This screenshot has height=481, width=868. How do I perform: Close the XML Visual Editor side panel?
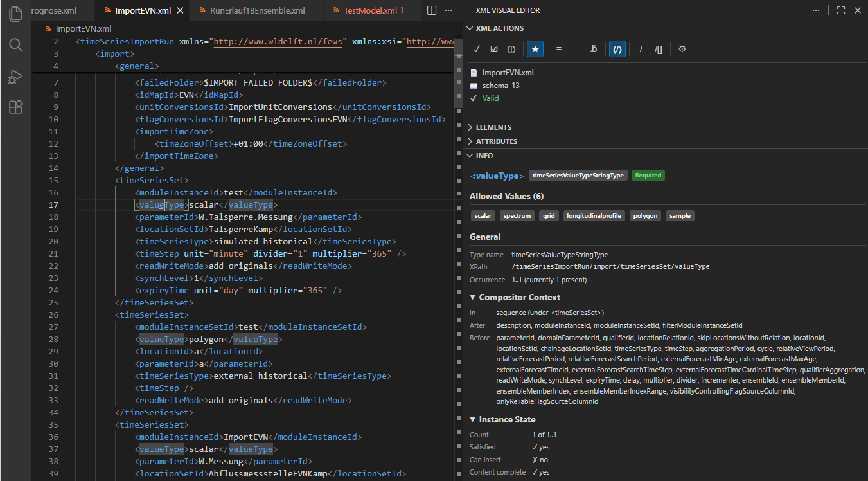(858, 11)
